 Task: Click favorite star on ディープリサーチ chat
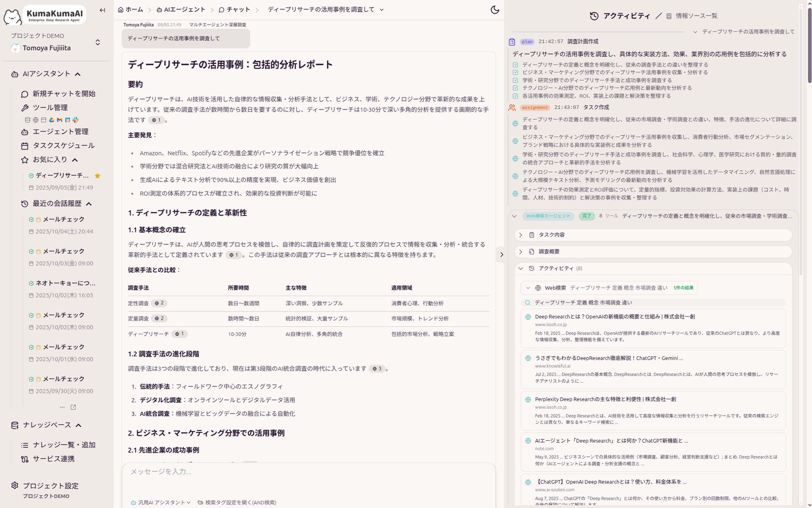click(97, 176)
